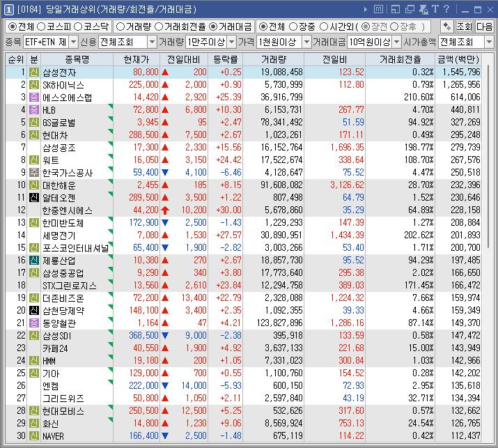Select the 그리드위즈 stock name

[x=63, y=398]
